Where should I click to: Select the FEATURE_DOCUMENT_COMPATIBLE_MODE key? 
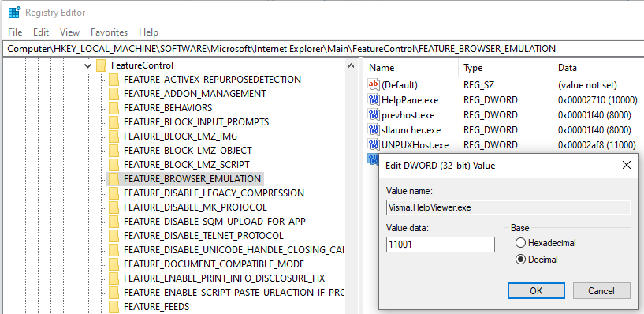(x=214, y=264)
